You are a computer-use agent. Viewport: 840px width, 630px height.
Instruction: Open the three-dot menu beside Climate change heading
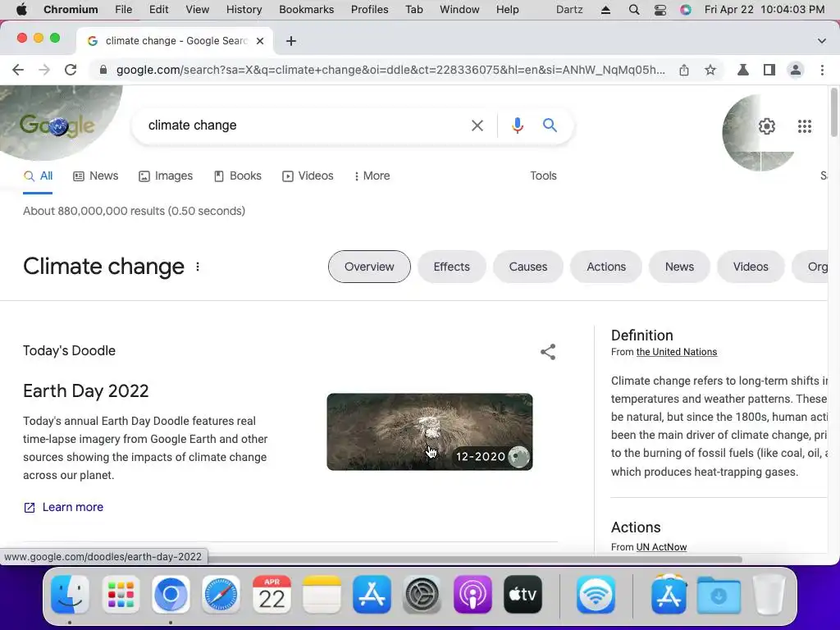point(198,267)
